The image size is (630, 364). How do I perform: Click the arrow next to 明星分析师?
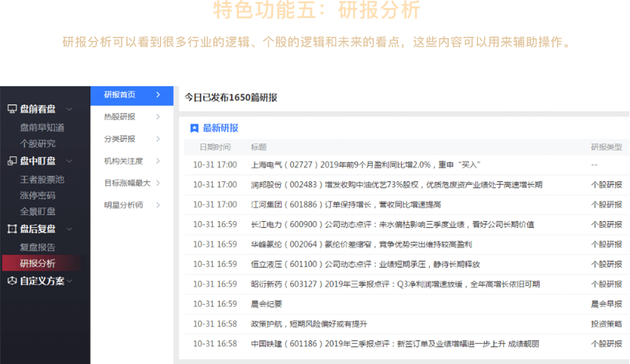[x=159, y=205]
